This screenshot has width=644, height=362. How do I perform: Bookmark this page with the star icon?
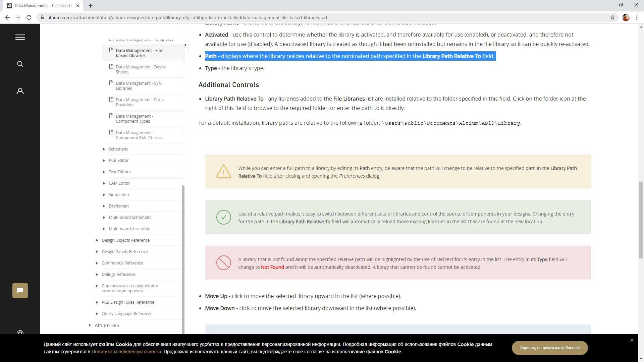tap(612, 17)
